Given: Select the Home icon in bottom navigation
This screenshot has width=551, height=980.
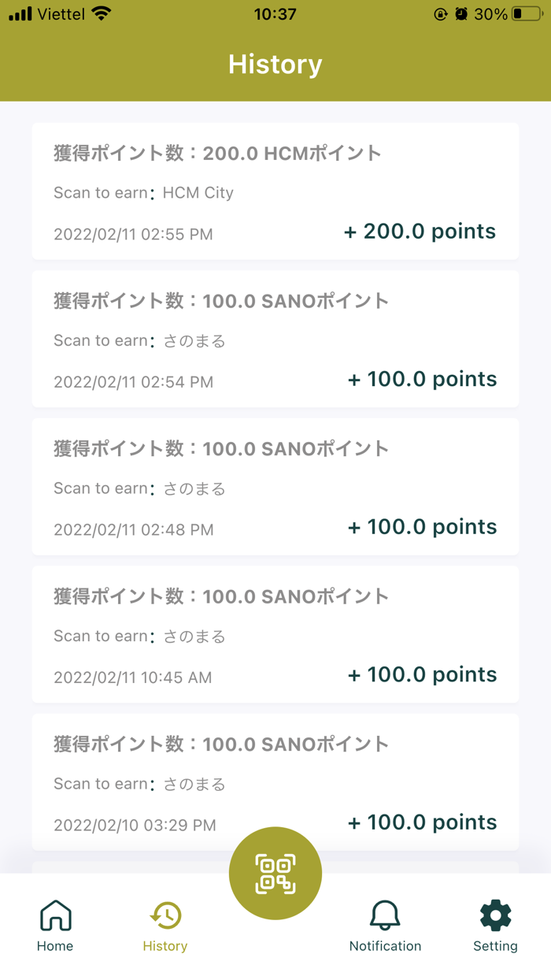Looking at the screenshot, I should pyautogui.click(x=55, y=915).
